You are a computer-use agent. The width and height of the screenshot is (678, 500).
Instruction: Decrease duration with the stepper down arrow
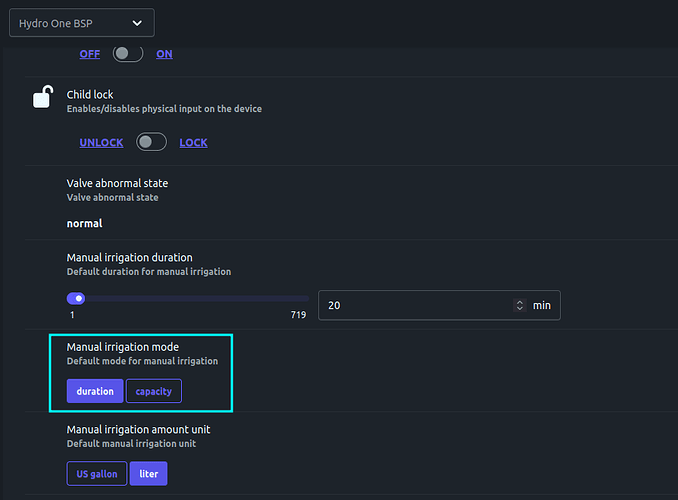coord(520,308)
